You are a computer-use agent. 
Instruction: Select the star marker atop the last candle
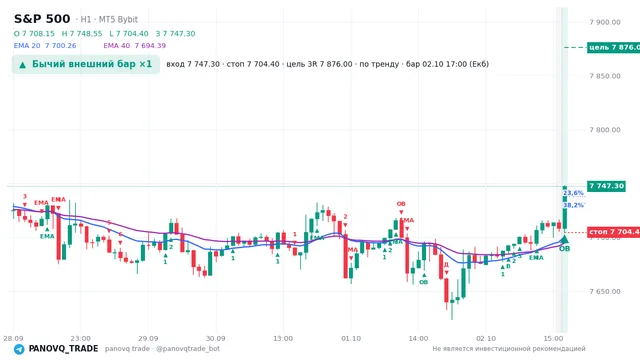(564, 188)
